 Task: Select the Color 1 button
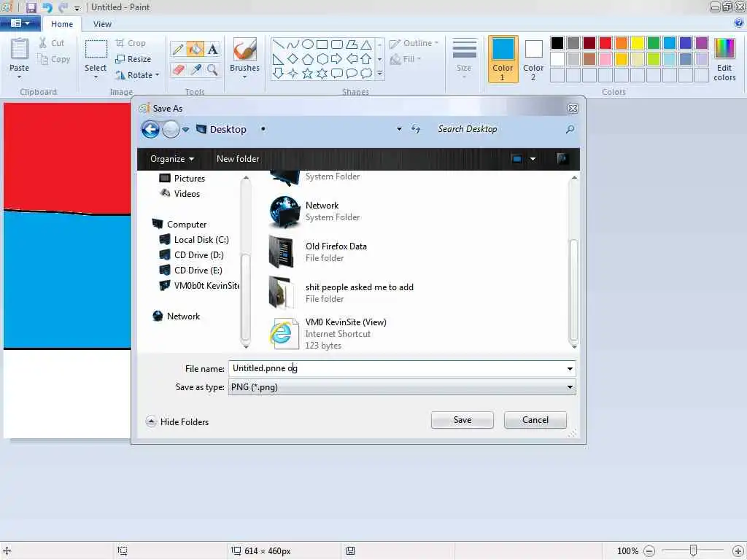pos(503,59)
